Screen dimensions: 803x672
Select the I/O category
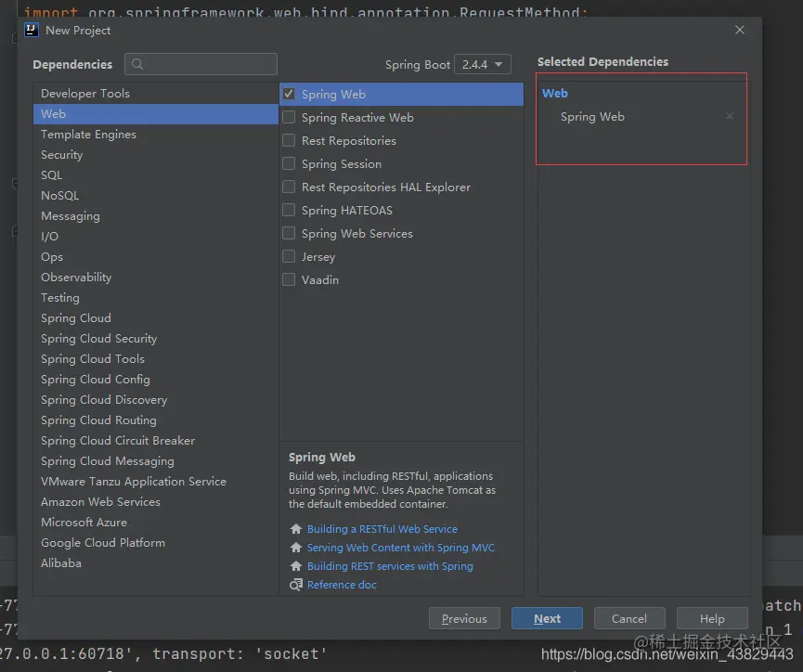click(156, 237)
